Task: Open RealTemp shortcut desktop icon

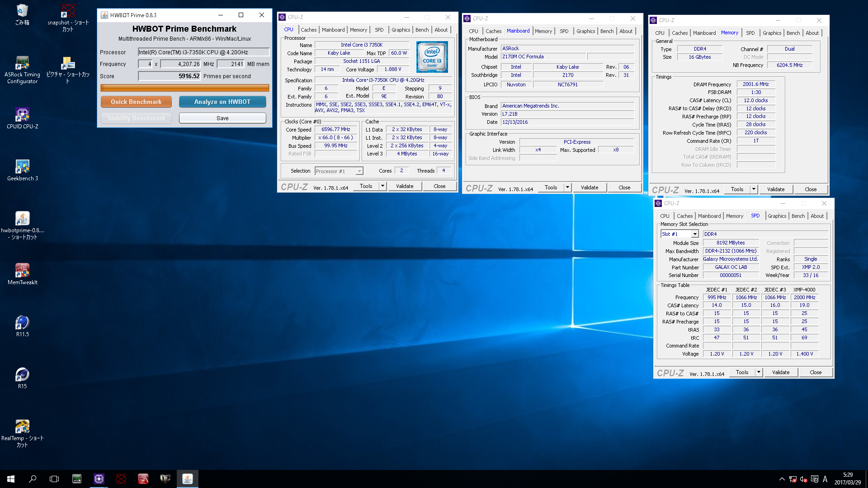Action: (x=22, y=433)
